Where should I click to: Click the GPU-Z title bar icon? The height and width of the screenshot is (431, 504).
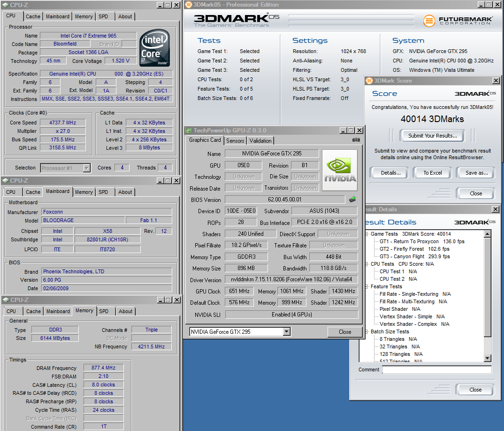point(189,130)
